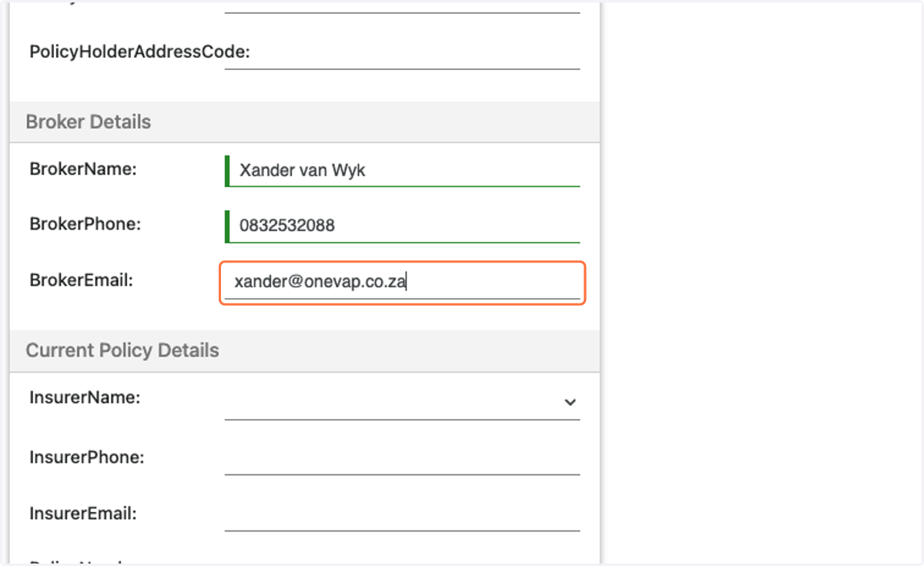Click the Broker Details section header
924x566 pixels.
coord(304,122)
